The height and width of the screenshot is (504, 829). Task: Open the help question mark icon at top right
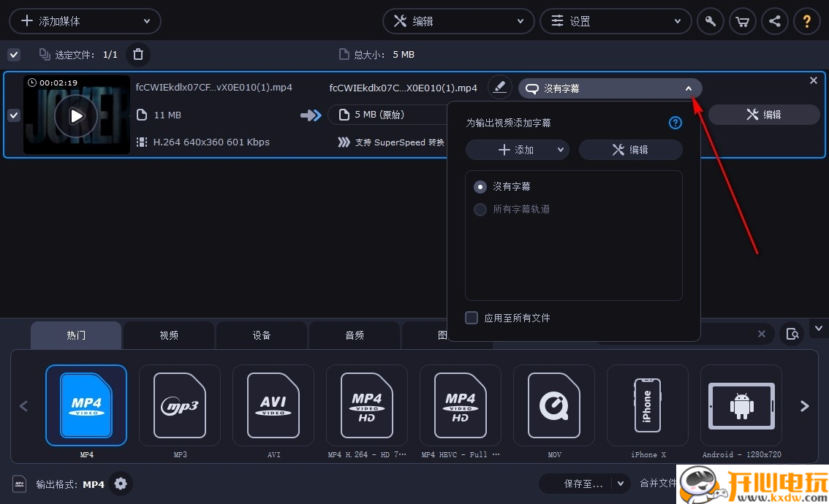coord(807,21)
